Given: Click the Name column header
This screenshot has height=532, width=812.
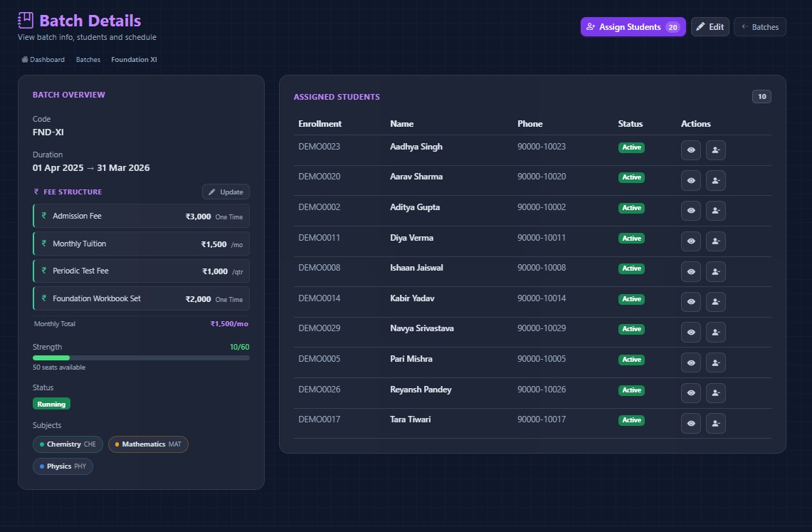Looking at the screenshot, I should click(402, 124).
